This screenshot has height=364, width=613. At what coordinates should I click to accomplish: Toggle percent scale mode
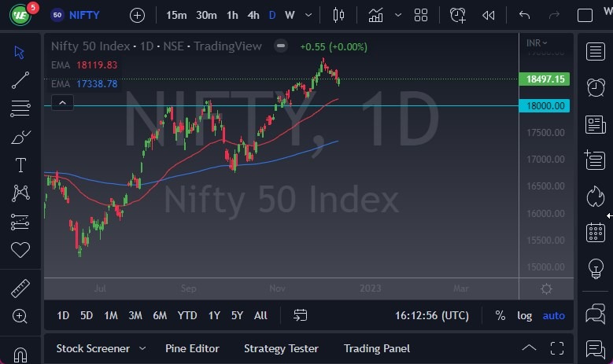click(500, 315)
